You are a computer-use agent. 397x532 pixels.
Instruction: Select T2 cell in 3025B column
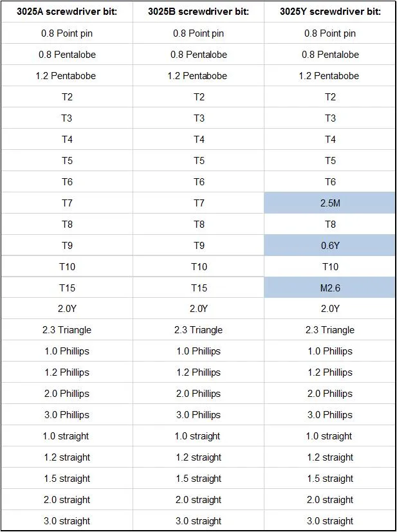[x=198, y=96]
